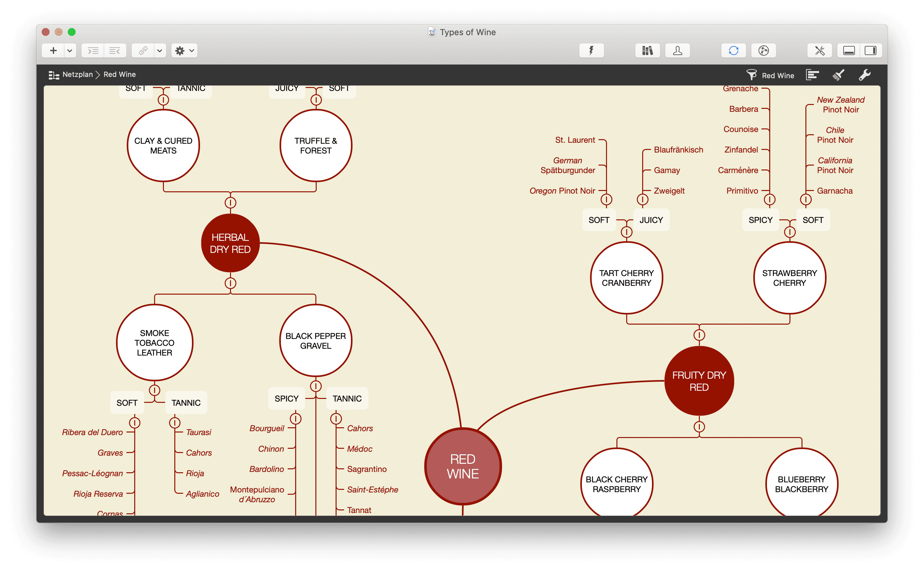Click the paintbrush styles icon
The width and height of the screenshot is (924, 571).
(838, 75)
